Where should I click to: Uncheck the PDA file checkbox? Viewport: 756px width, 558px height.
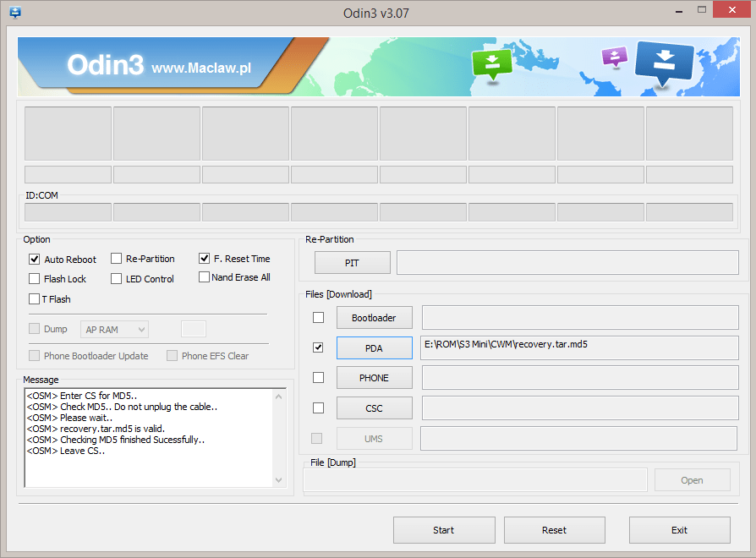tap(318, 347)
